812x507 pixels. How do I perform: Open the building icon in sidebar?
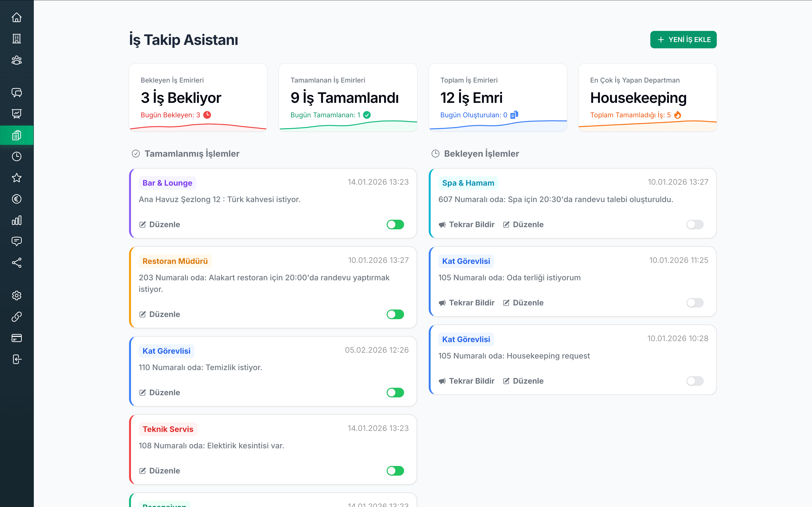[x=16, y=39]
